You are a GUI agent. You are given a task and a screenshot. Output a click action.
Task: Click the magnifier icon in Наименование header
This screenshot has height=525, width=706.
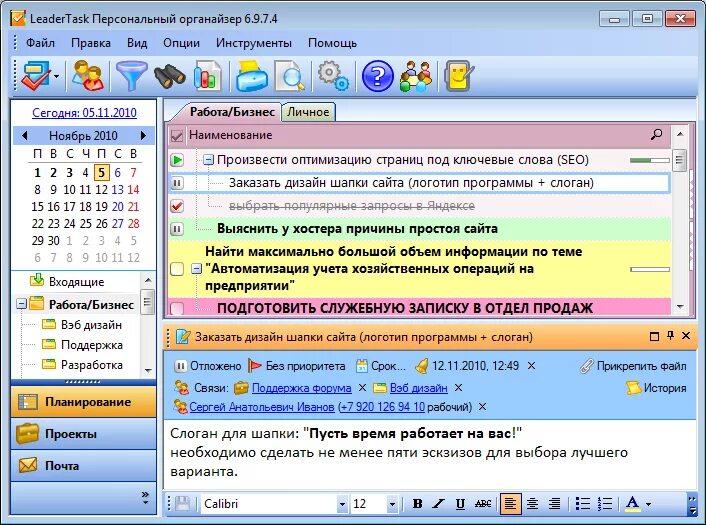[656, 134]
